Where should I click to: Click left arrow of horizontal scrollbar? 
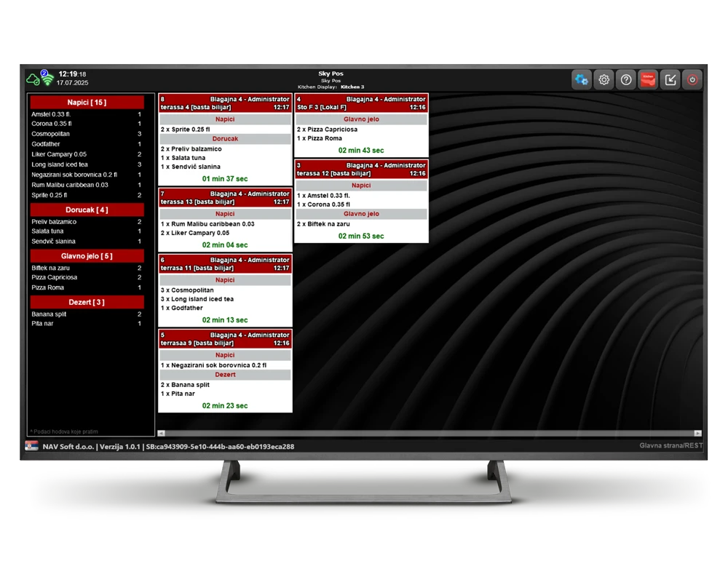pyautogui.click(x=162, y=434)
